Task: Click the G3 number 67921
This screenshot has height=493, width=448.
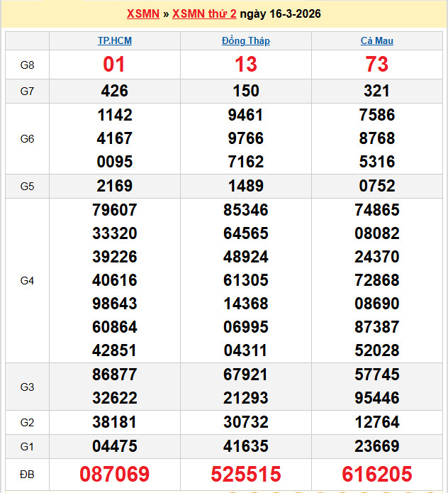Action: (245, 375)
